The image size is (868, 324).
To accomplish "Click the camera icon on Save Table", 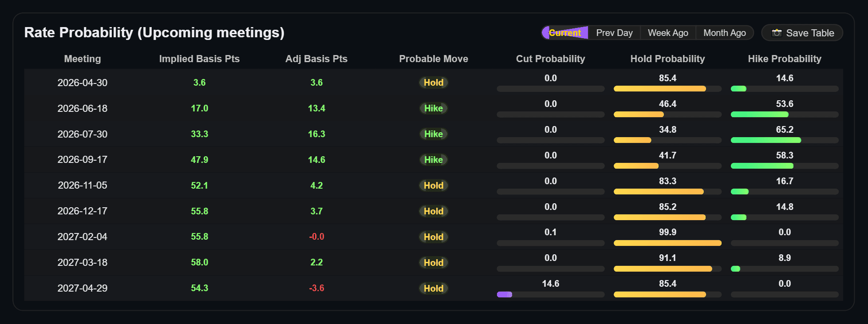I will (777, 32).
